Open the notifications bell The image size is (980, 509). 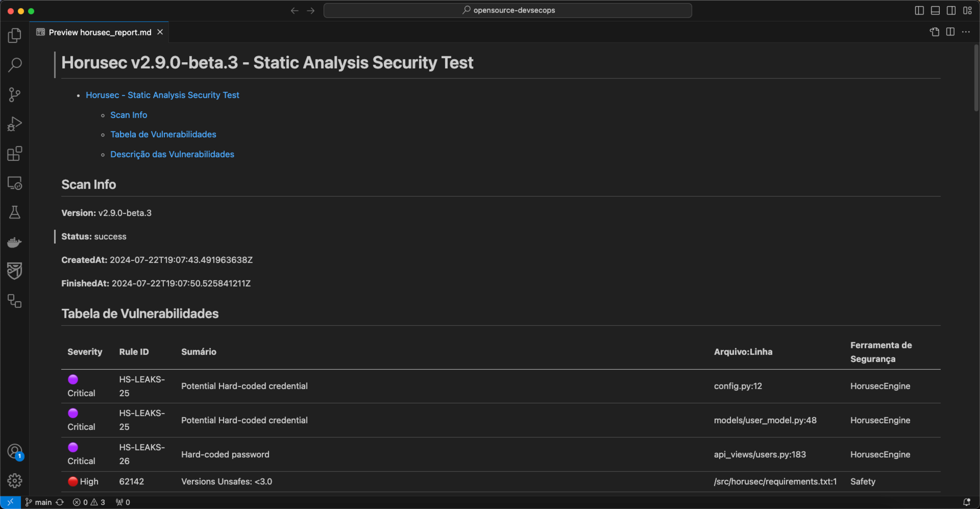[967, 502]
